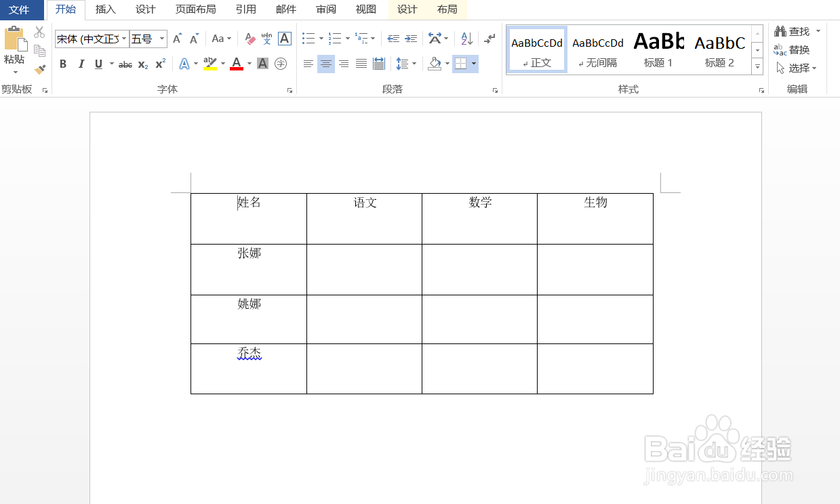This screenshot has height=504, width=840.
Task: Switch to the Insert tab
Action: pos(105,9)
